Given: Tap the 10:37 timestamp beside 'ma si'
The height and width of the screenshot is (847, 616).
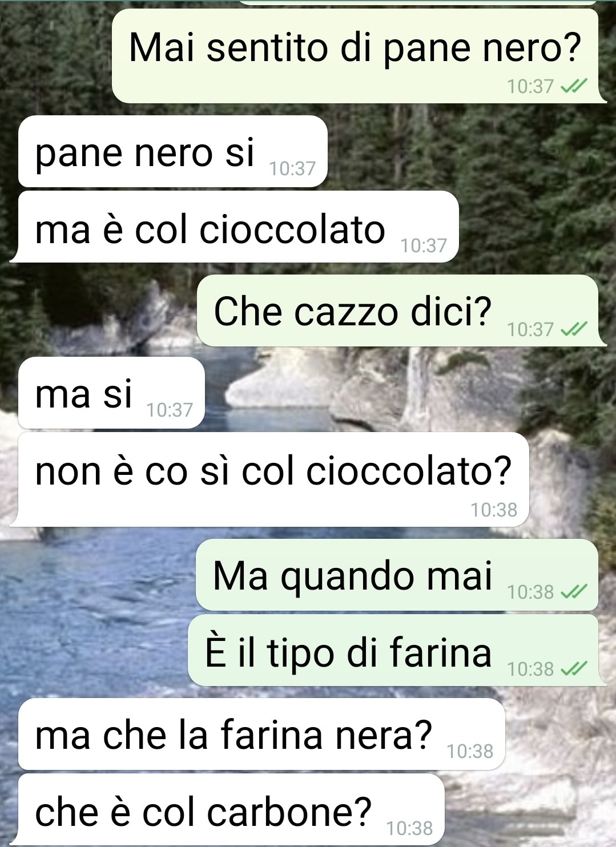Looking at the screenshot, I should coord(170,410).
